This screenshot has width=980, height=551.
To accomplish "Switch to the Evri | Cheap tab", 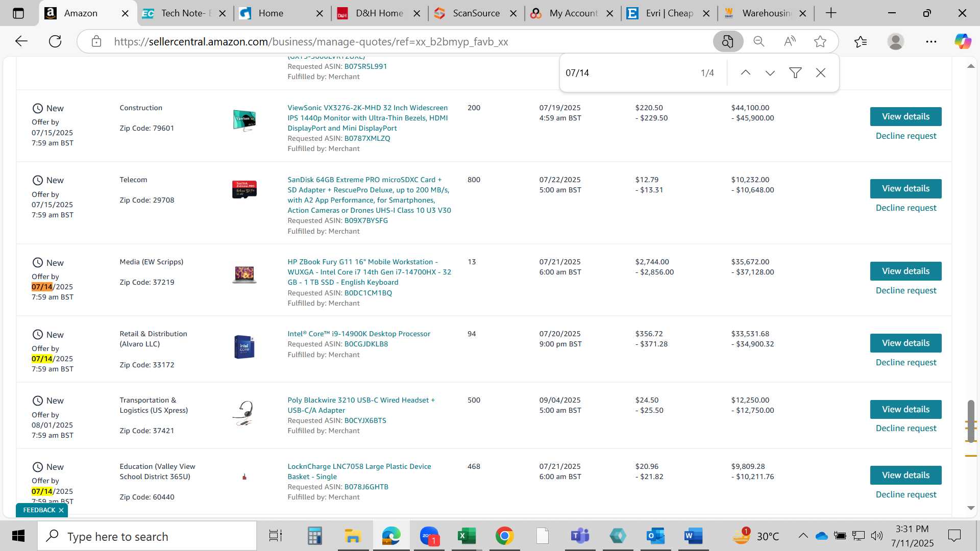I will [670, 13].
